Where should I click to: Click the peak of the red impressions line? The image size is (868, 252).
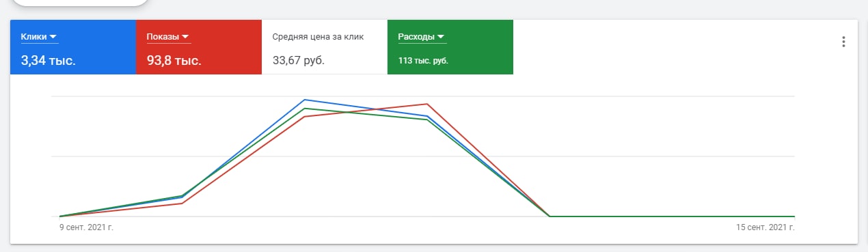pyautogui.click(x=427, y=104)
